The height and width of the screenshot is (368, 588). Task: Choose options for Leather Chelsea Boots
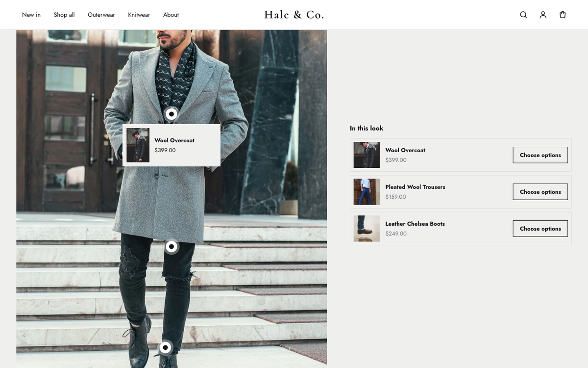pyautogui.click(x=540, y=229)
